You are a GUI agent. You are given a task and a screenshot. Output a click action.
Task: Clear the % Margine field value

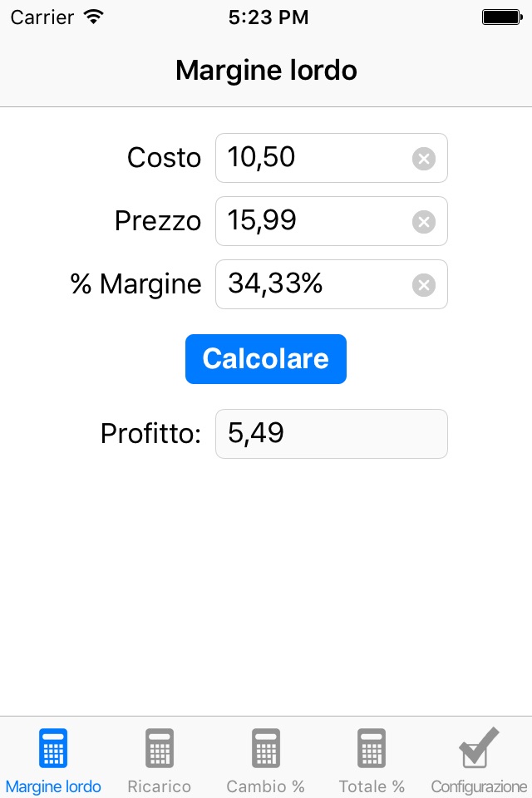click(x=424, y=285)
